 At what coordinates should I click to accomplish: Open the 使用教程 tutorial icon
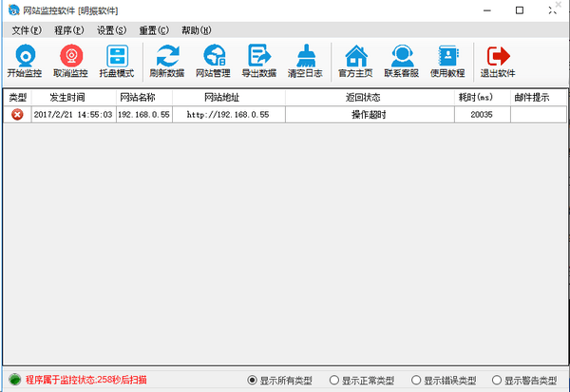coord(448,56)
